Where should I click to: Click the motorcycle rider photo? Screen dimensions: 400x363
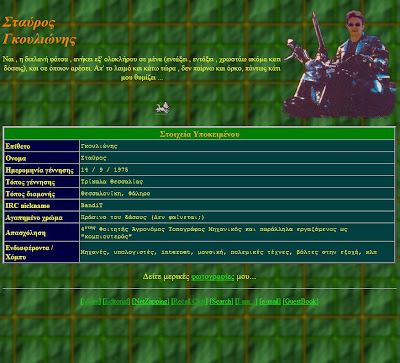[339, 64]
